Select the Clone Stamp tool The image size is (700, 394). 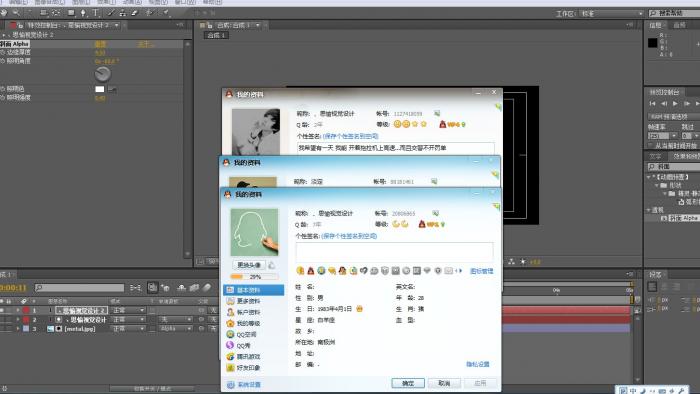point(123,13)
